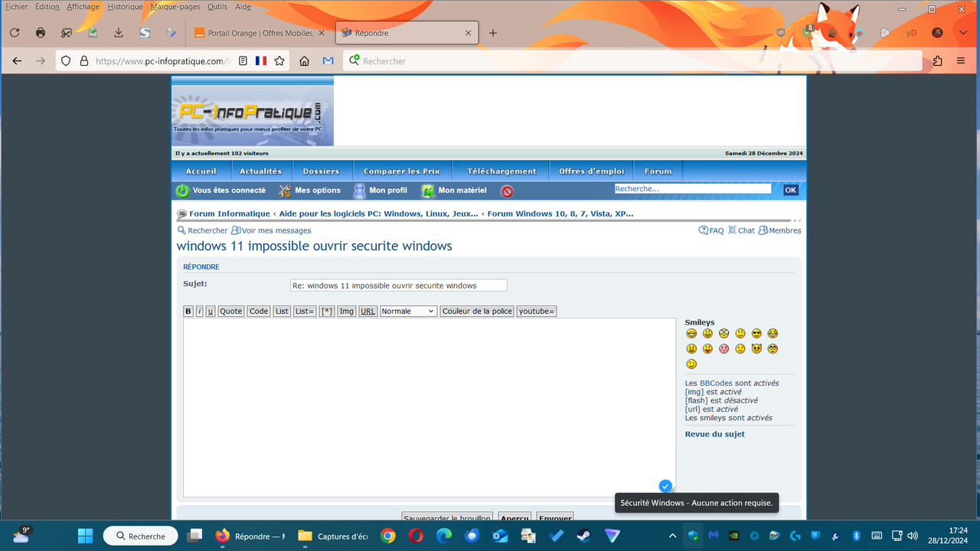Open the Fichier menu
The width and height of the screenshot is (980, 551).
pyautogui.click(x=16, y=6)
